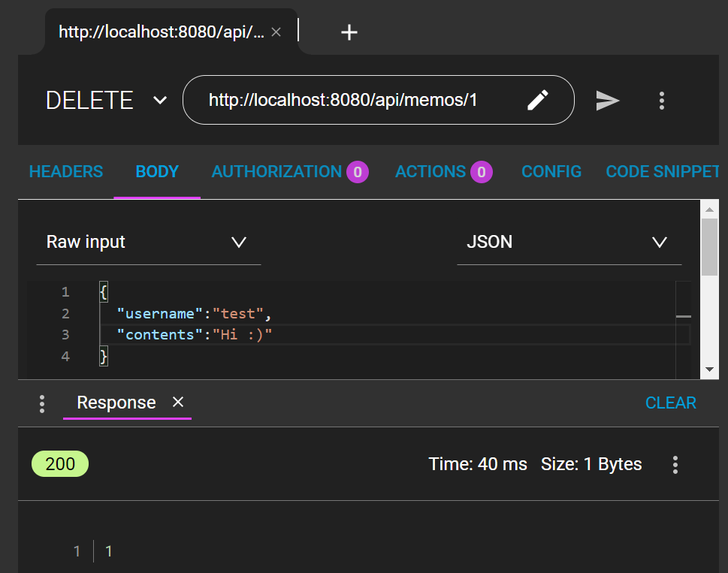728x573 pixels.
Task: Clear the response with CLEAR button
Action: pyautogui.click(x=670, y=403)
